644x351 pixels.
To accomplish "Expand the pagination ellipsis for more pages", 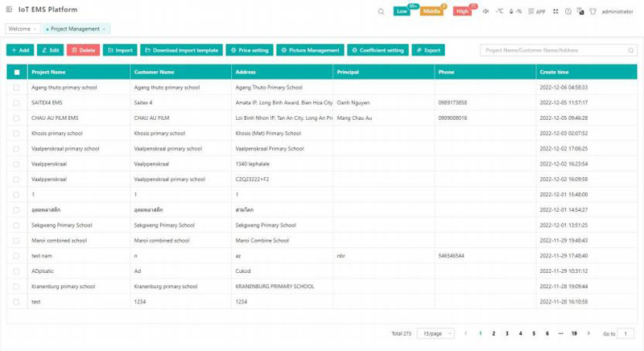I will (x=559, y=333).
